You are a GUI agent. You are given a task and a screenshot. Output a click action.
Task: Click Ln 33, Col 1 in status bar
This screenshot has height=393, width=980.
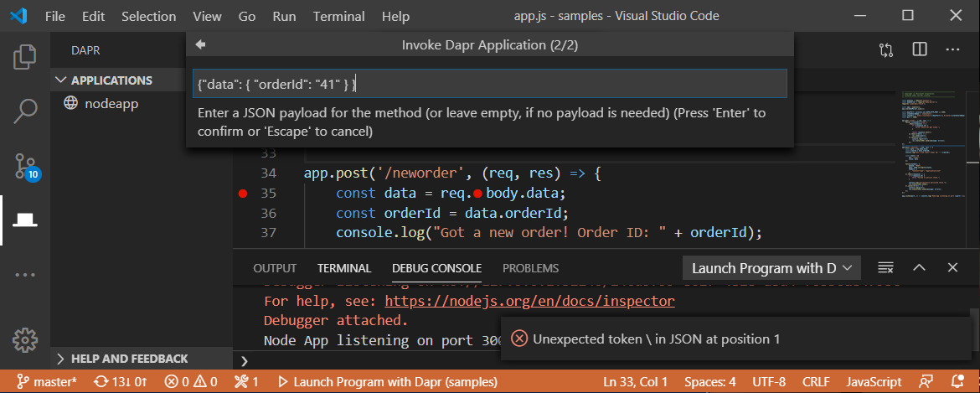[636, 382]
